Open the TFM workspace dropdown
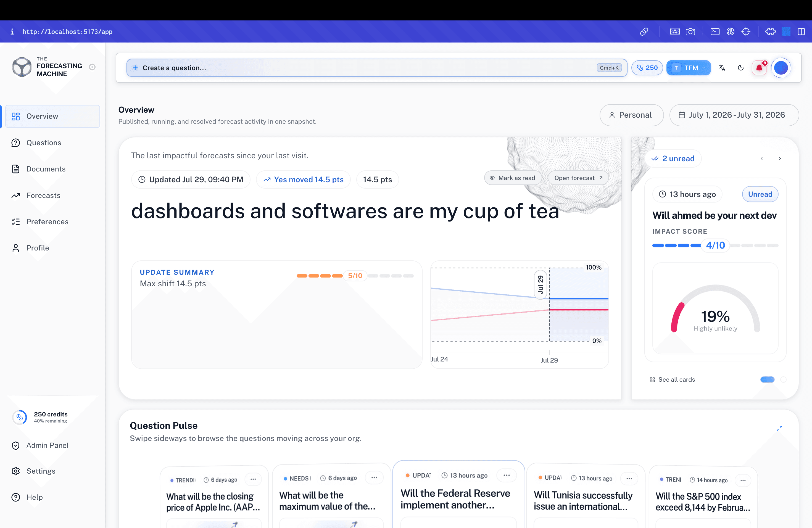Screen dimensions: 812x528 click(689, 68)
